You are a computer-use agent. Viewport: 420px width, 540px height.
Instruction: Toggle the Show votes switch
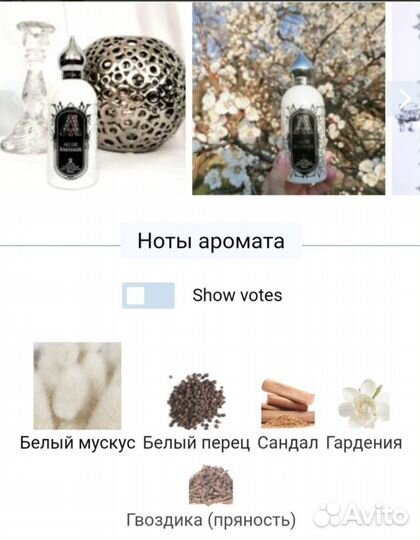pyautogui.click(x=148, y=295)
